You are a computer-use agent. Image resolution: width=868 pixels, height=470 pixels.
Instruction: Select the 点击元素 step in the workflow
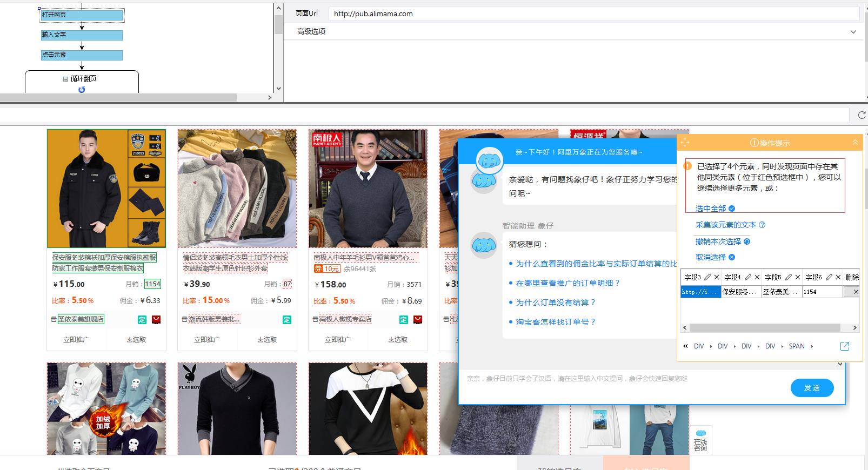tap(82, 55)
